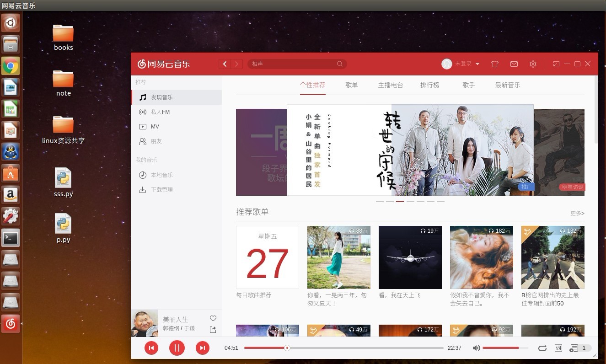Click the 明星访谈 banner on right

click(x=559, y=152)
